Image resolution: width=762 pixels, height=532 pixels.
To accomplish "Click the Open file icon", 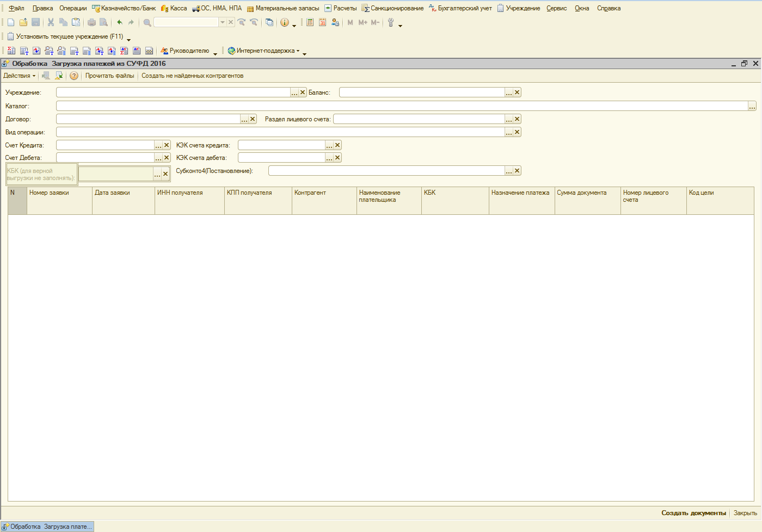I will (x=23, y=22).
